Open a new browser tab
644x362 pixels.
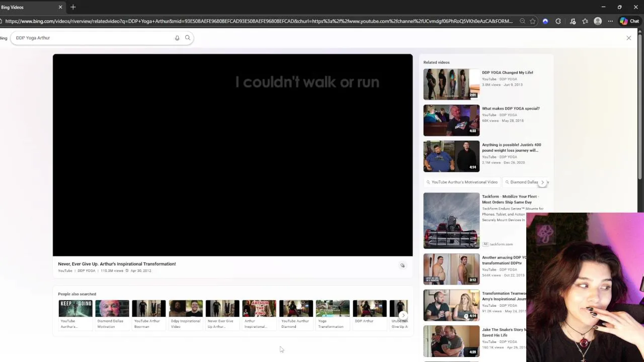[x=73, y=7]
